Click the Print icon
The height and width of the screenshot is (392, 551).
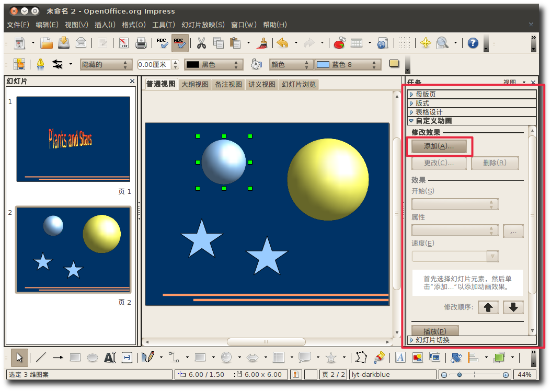click(x=141, y=43)
